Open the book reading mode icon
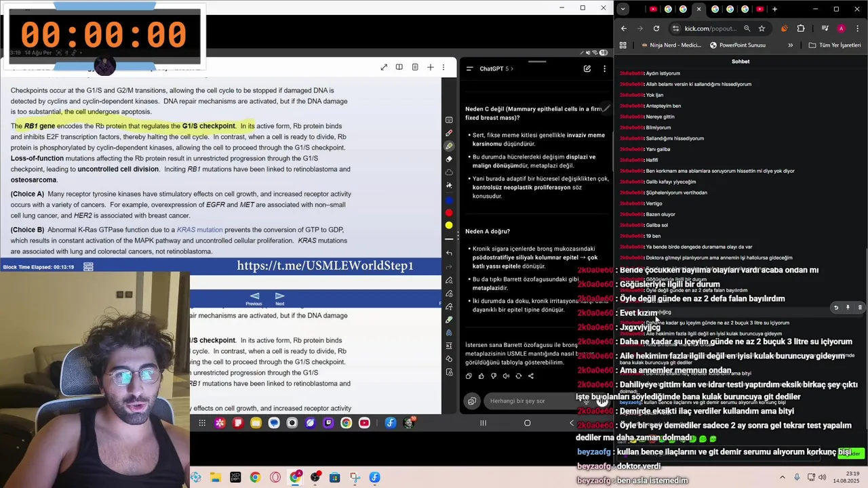This screenshot has height=488, width=868. click(x=399, y=67)
